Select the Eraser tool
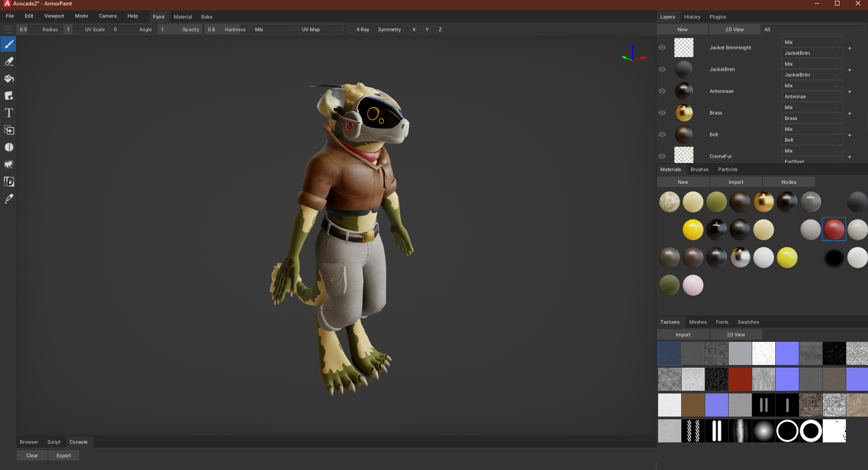Viewport: 868px width, 470px height. 9,62
